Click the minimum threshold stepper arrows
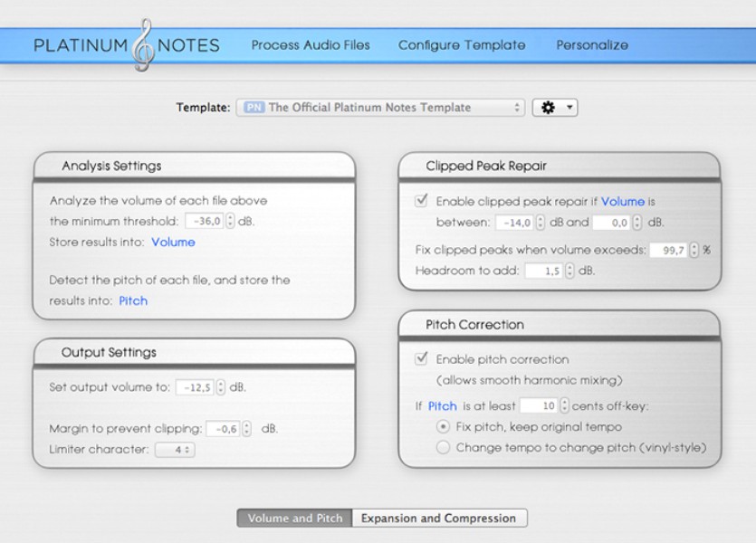This screenshot has height=543, width=756. click(230, 221)
